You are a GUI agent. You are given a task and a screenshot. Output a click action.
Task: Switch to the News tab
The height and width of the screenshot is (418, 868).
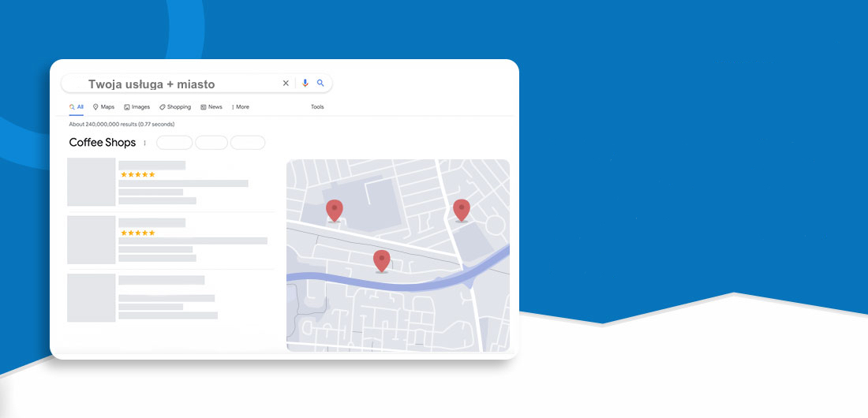click(211, 106)
